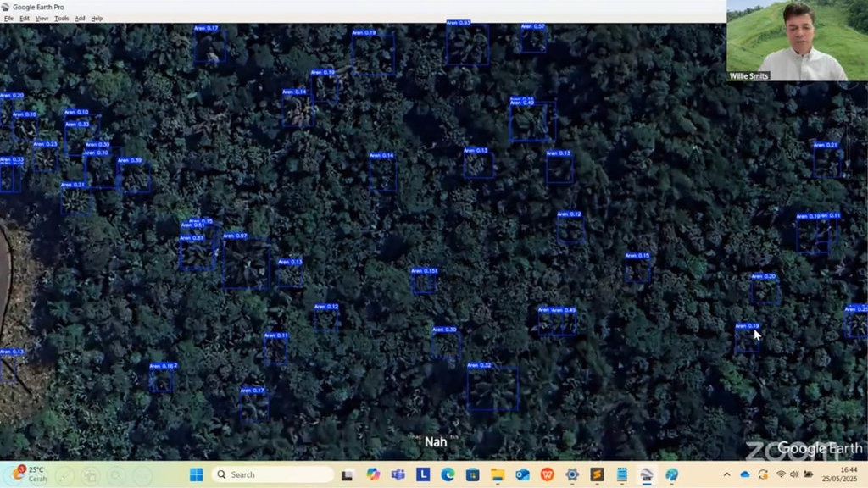This screenshot has width=868, height=488.
Task: Open the Help menu
Action: coord(97,18)
